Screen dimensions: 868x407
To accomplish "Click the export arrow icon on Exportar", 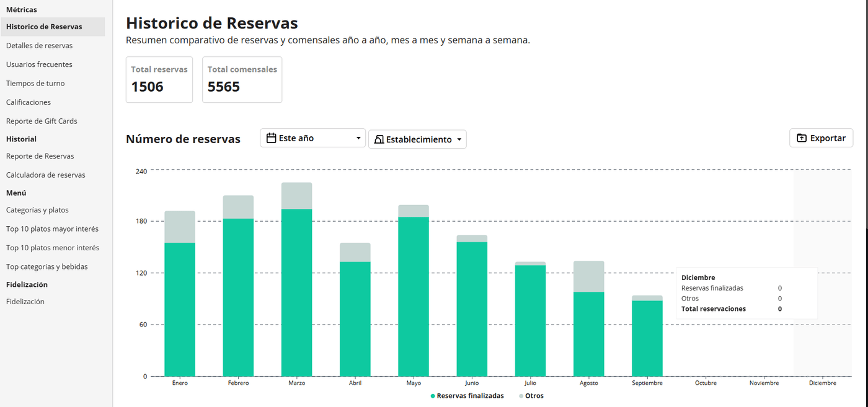I will pyautogui.click(x=802, y=138).
